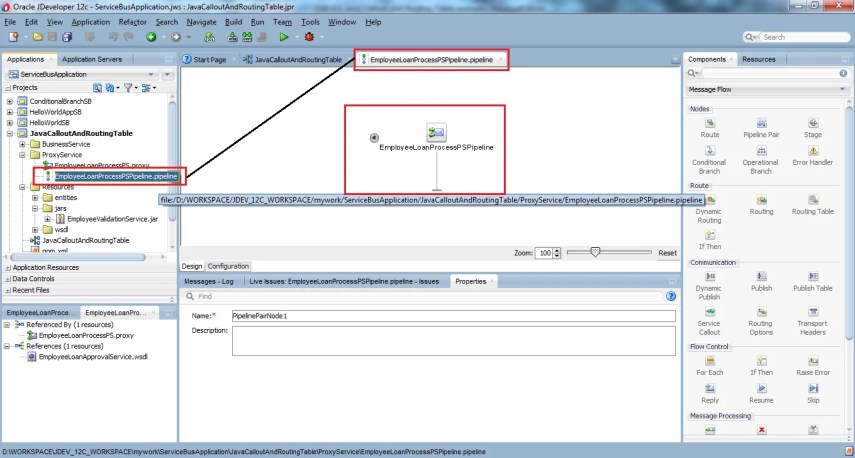Screen dimensions: 855x458
Task: Select the Skip component icon
Action: pos(812,389)
